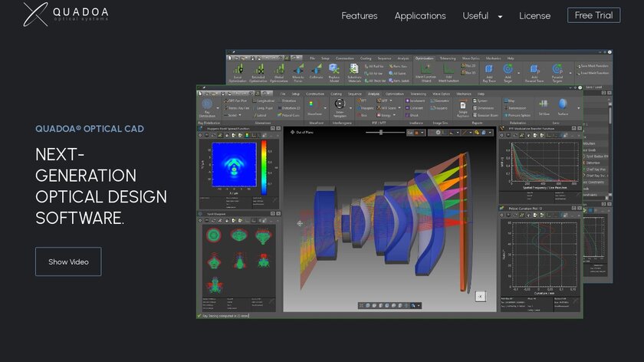Expand the dropdown next to Surface icon
644x362 pixels.
[579, 108]
